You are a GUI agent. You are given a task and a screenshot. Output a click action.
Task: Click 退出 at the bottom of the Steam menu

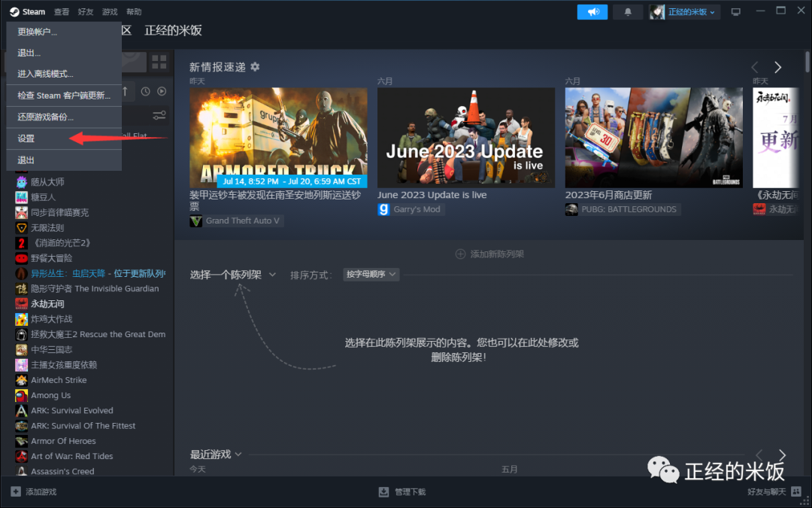click(x=64, y=160)
